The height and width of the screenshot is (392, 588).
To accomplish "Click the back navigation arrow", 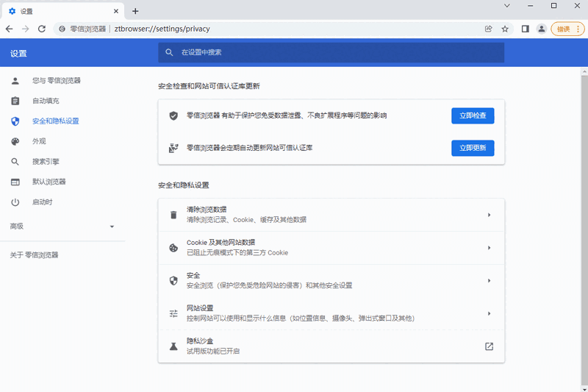I will (10, 29).
